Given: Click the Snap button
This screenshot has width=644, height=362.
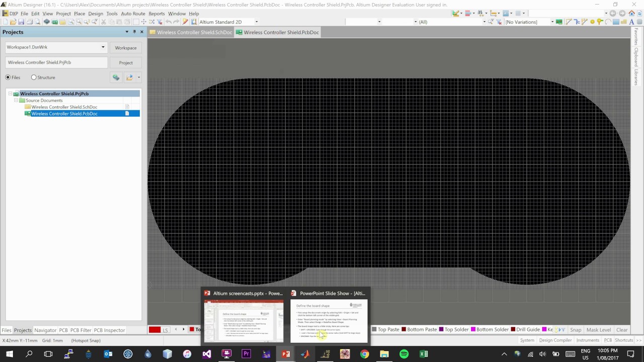Looking at the screenshot, I should pyautogui.click(x=576, y=330).
